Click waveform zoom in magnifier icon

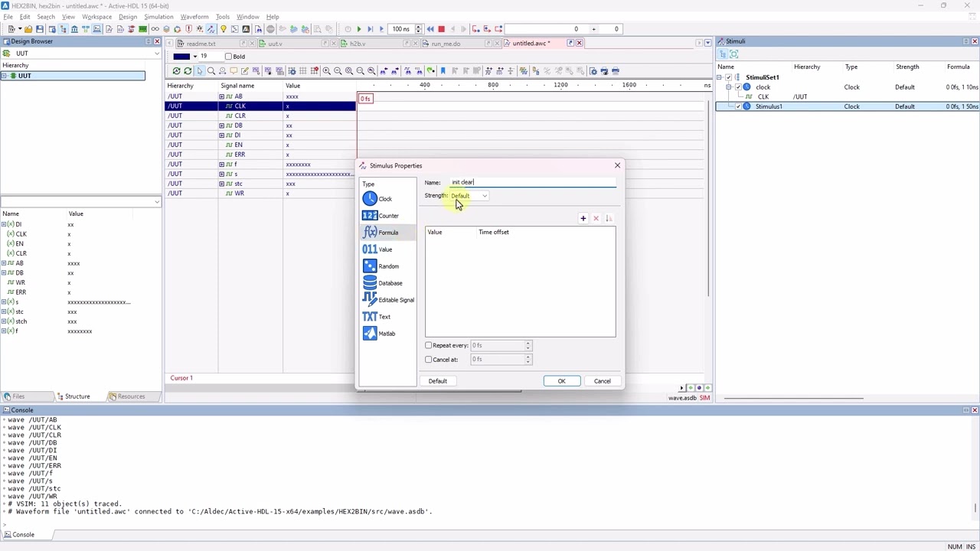[x=326, y=71]
